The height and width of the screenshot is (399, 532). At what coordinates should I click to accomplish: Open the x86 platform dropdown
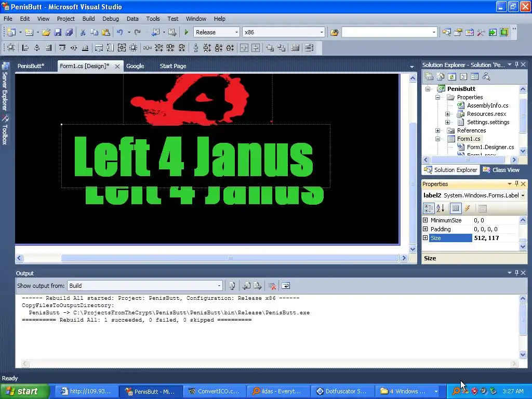tap(321, 32)
